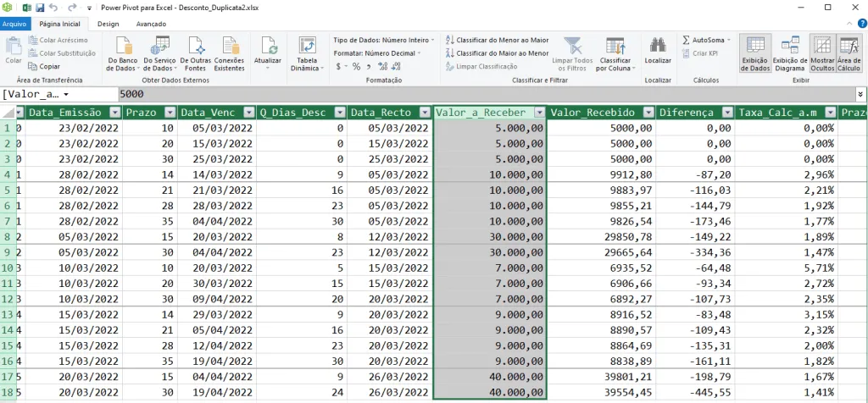
Task: Copy selection with the Copiar button
Action: click(x=44, y=66)
